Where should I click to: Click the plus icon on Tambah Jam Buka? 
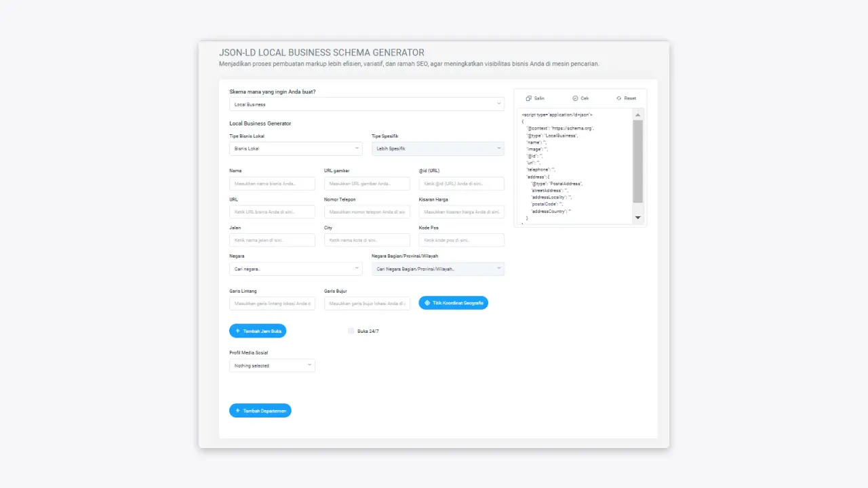(x=238, y=331)
